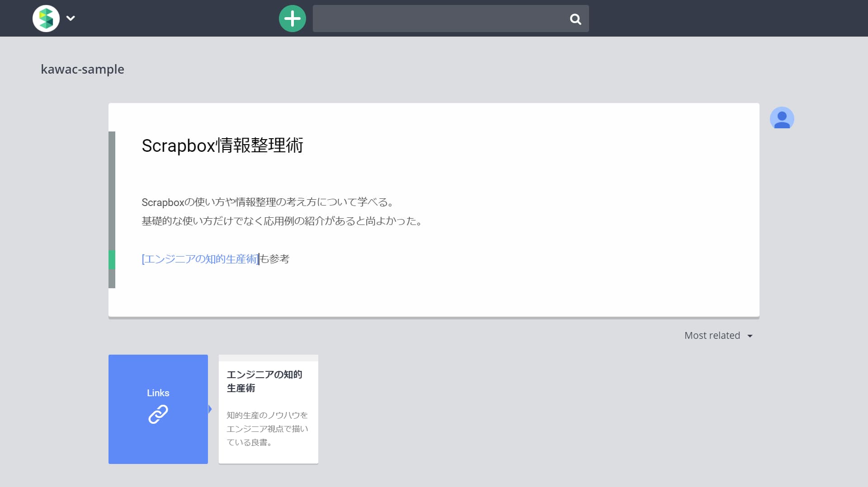Follow the エンジニアの知的生産術 bracket link
This screenshot has height=487, width=868.
[x=200, y=259]
